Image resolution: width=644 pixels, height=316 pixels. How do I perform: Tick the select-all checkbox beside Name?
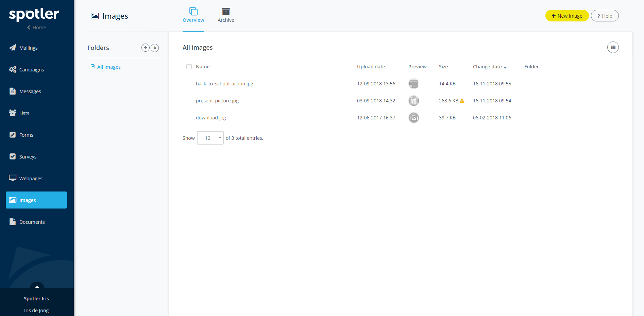point(189,67)
